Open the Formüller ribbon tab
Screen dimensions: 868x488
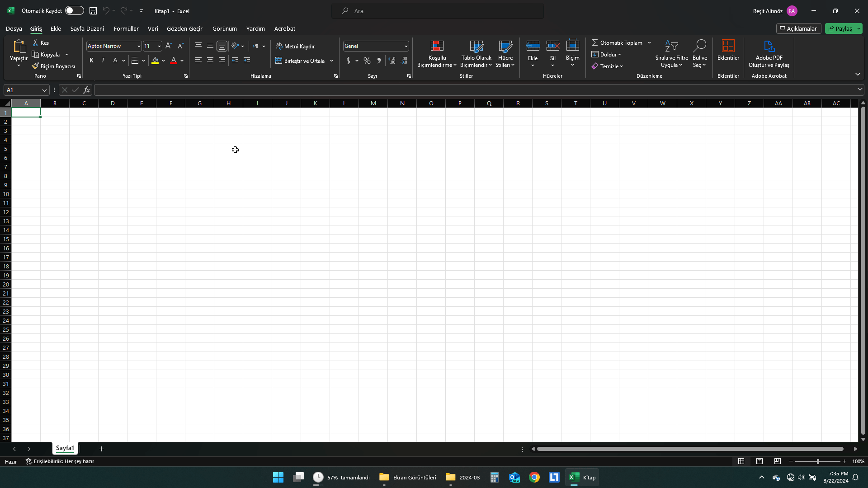point(126,28)
